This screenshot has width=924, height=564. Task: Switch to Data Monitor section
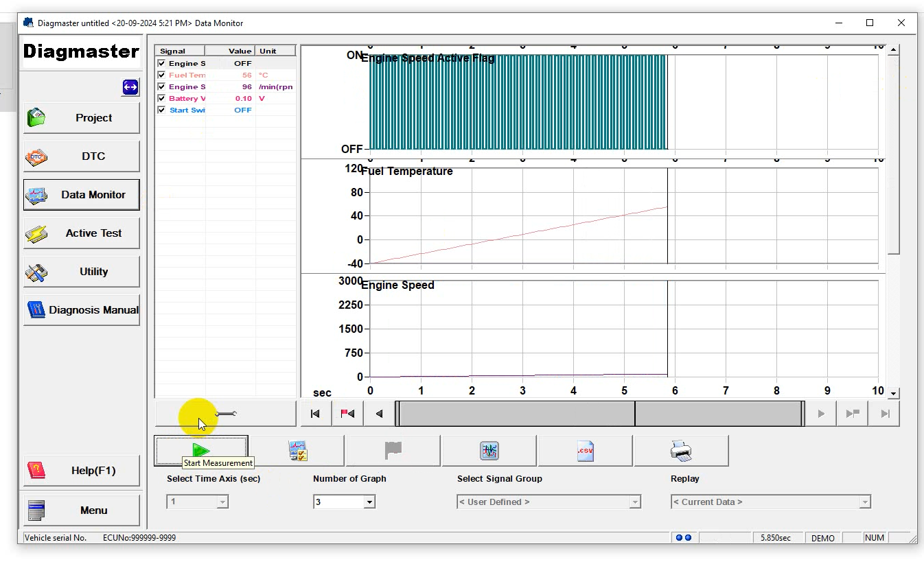[x=82, y=195]
